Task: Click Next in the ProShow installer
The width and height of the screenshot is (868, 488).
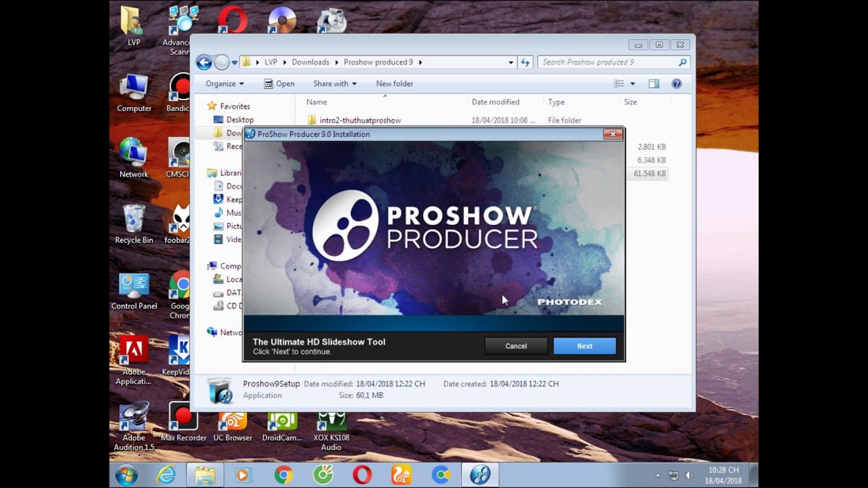Action: (x=585, y=346)
